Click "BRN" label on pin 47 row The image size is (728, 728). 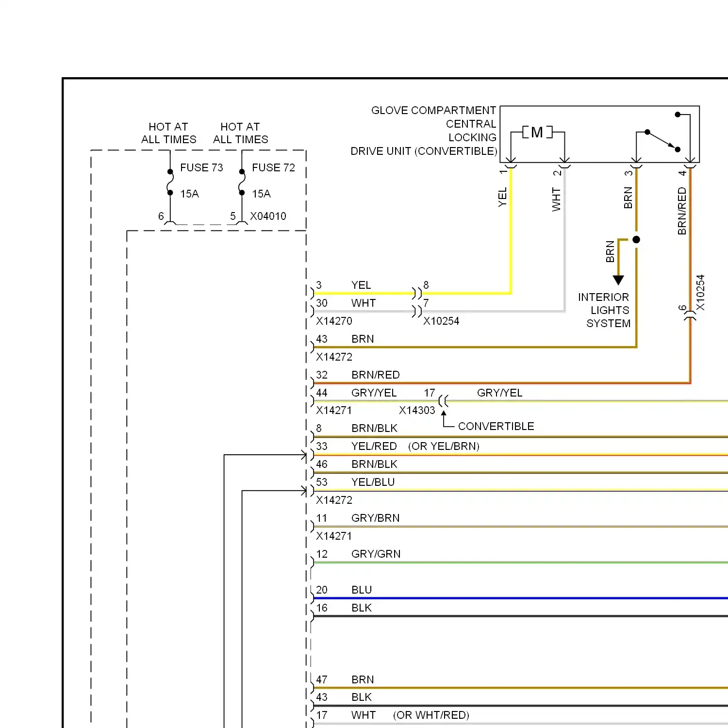coord(363,679)
